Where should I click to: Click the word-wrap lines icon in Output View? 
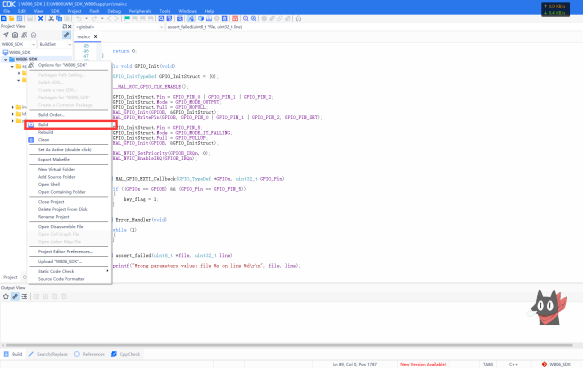tap(24, 296)
